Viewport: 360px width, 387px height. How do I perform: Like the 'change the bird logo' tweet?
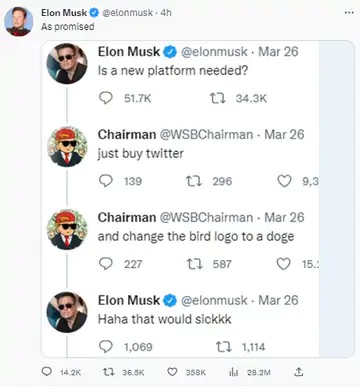tap(284, 264)
